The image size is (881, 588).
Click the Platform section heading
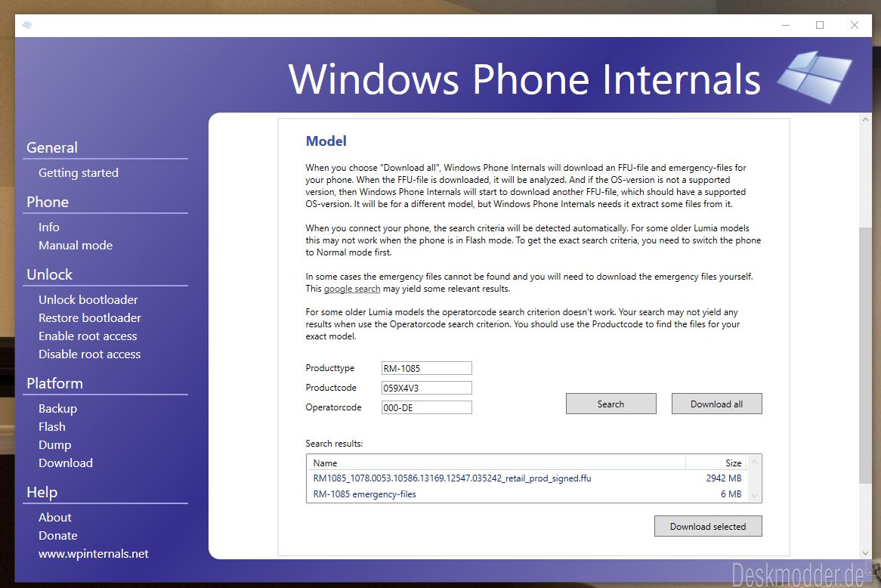(x=54, y=383)
